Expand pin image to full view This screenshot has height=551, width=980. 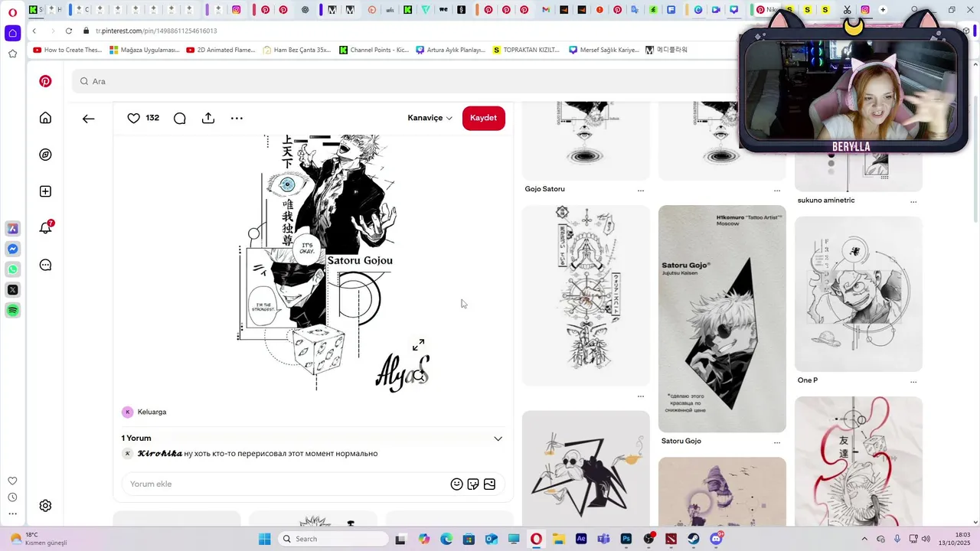coord(418,346)
